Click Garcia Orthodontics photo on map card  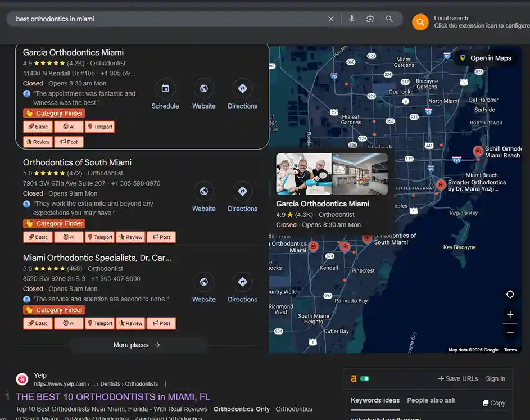pos(303,174)
